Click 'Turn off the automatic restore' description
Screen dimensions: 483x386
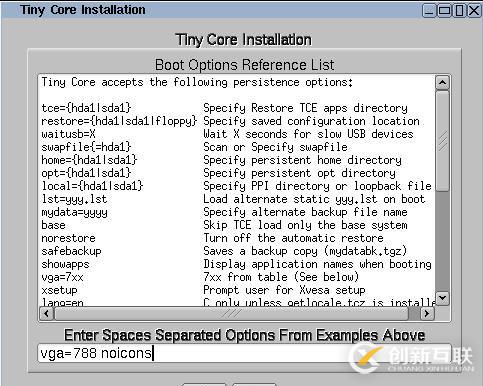point(293,238)
